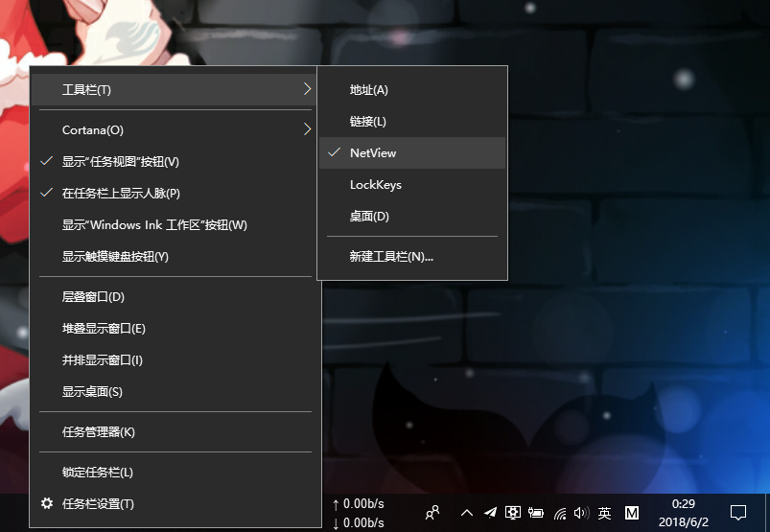Open 任务栏设置(T) settings entry
This screenshot has height=532, width=770.
[x=175, y=503]
